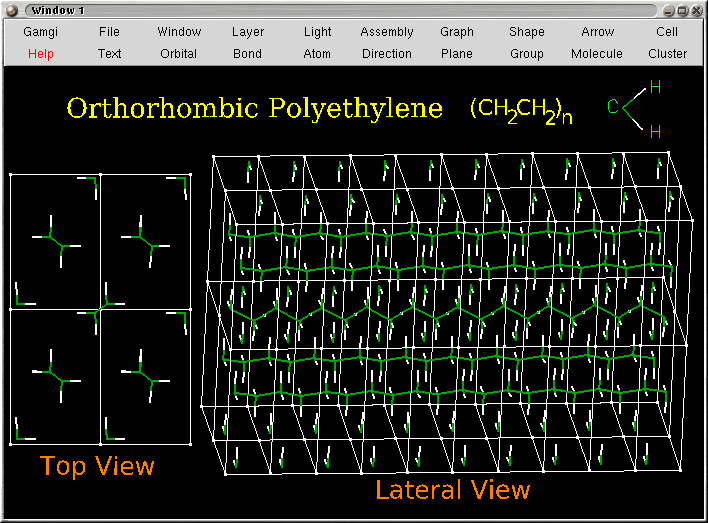Open the Text menu
708x523 pixels.
pos(109,54)
